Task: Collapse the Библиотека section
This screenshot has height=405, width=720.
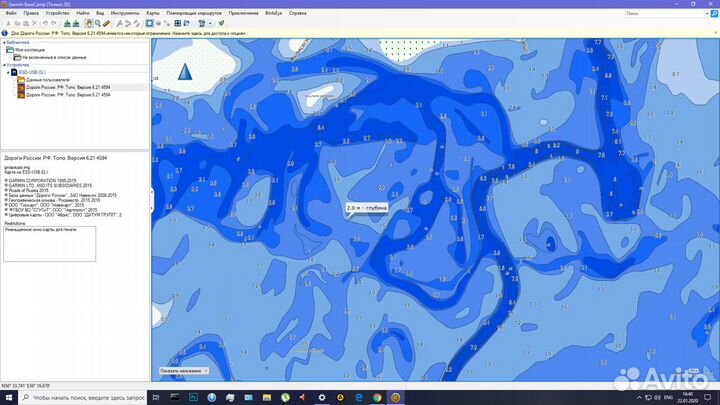Action: click(4, 43)
